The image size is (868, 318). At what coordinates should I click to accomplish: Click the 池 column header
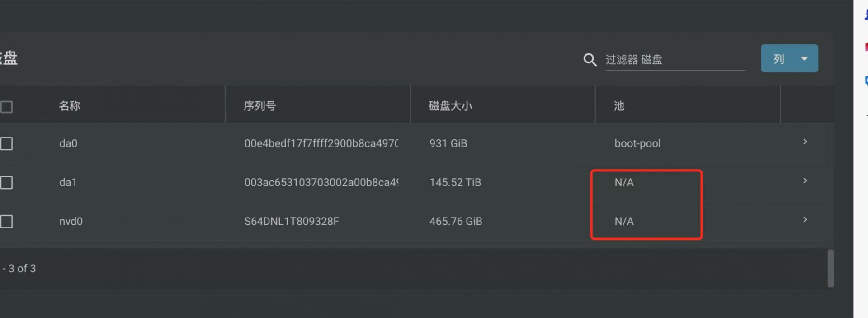tap(619, 106)
